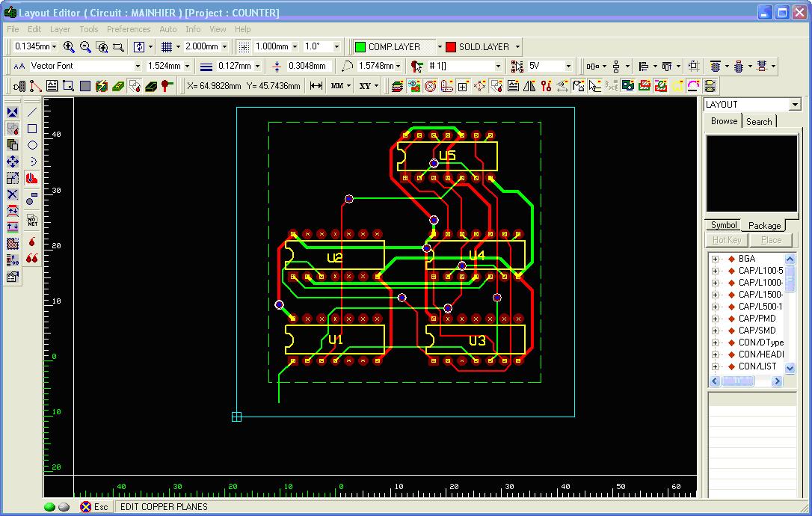Click the package list vertical scrollbar down arrow
Viewport: 812px width, 516px height.
tap(790, 369)
